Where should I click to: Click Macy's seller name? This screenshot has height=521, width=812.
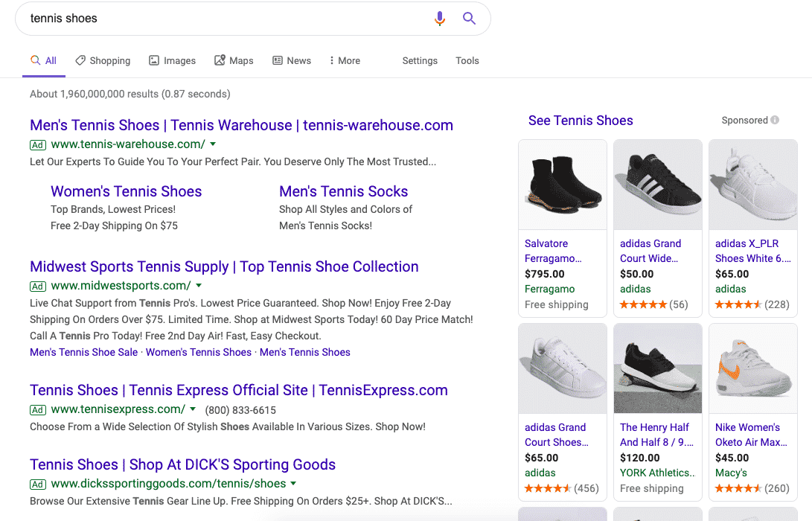(x=731, y=473)
